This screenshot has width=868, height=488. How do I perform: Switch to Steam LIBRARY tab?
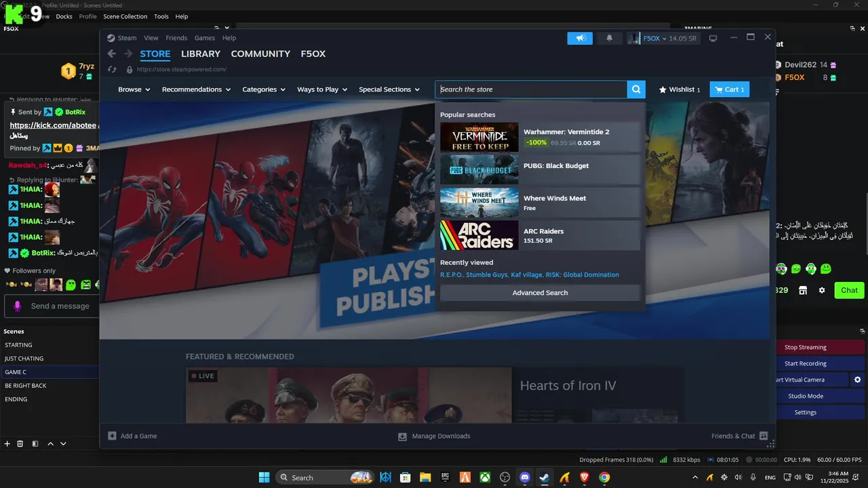201,54
